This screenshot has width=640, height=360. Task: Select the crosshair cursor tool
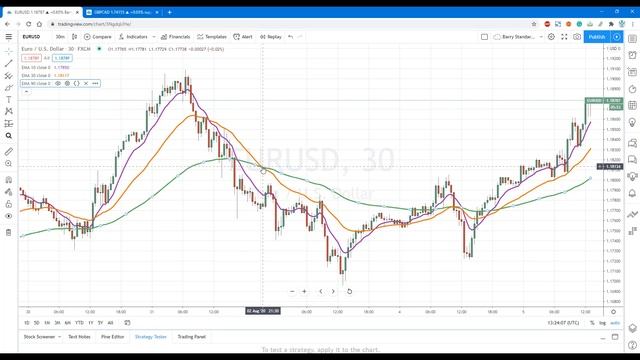[9, 51]
